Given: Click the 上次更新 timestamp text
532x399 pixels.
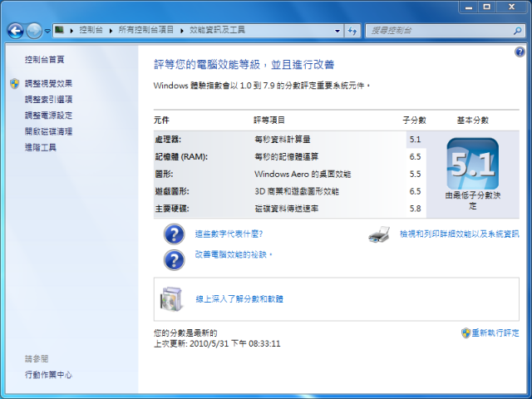Looking at the screenshot, I should coord(217,343).
